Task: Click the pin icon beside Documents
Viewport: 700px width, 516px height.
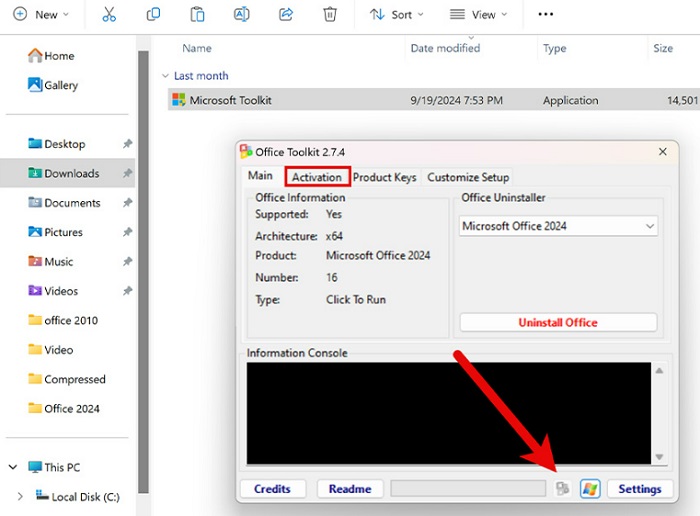Action: pyautogui.click(x=128, y=203)
